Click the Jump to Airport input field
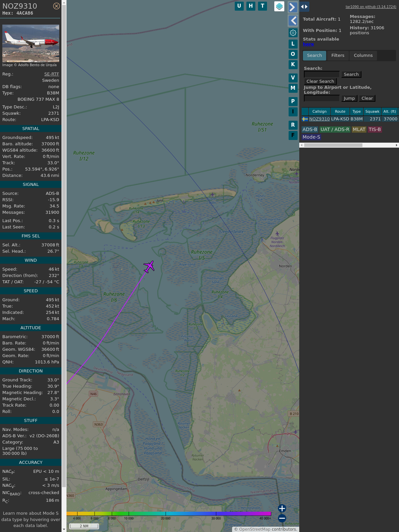The height and width of the screenshot is (532, 399). coord(322,98)
